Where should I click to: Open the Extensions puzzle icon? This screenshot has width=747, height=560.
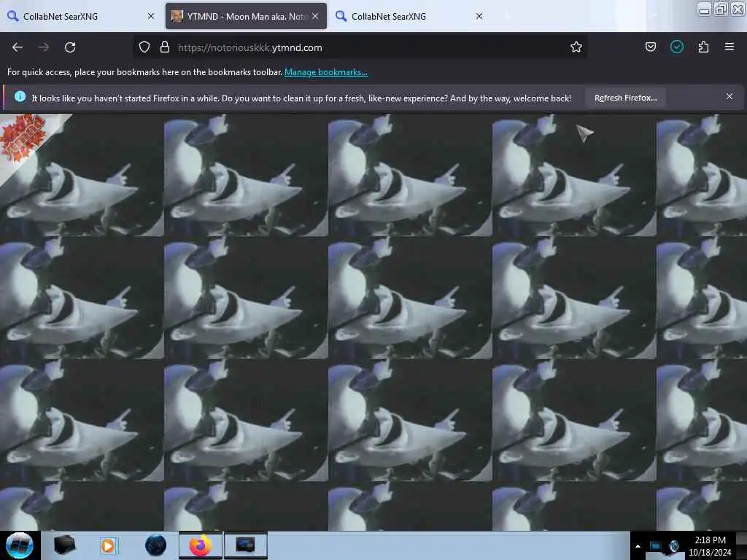coord(703,47)
